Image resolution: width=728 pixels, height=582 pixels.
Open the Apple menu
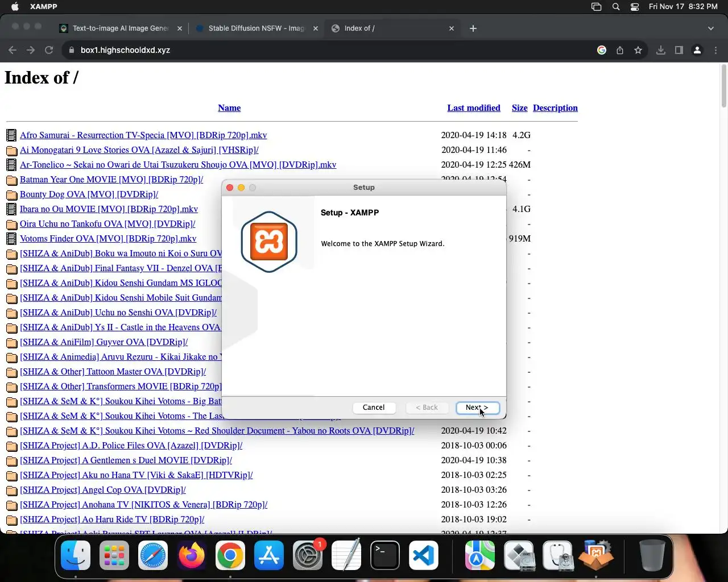pos(15,7)
